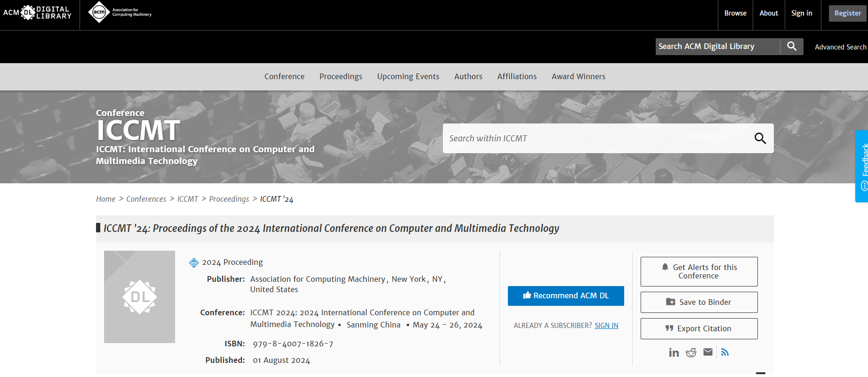
Task: Open the ICCMT banner conference title
Action: (138, 130)
